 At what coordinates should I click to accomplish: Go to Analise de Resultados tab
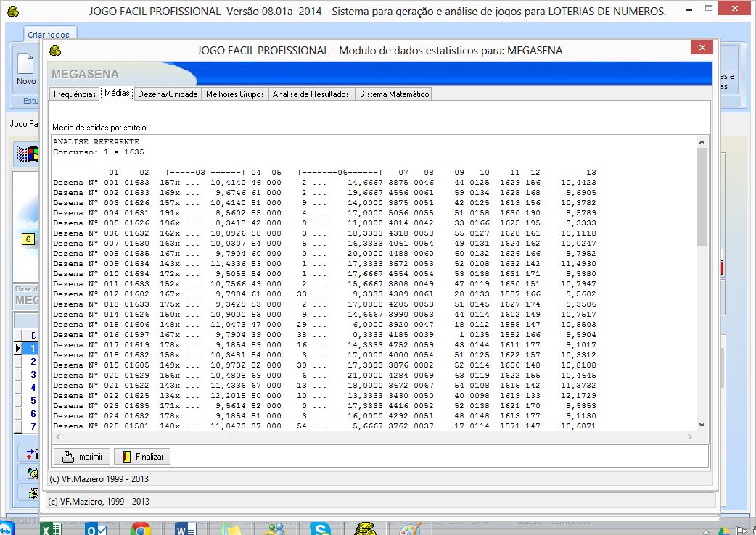(311, 94)
